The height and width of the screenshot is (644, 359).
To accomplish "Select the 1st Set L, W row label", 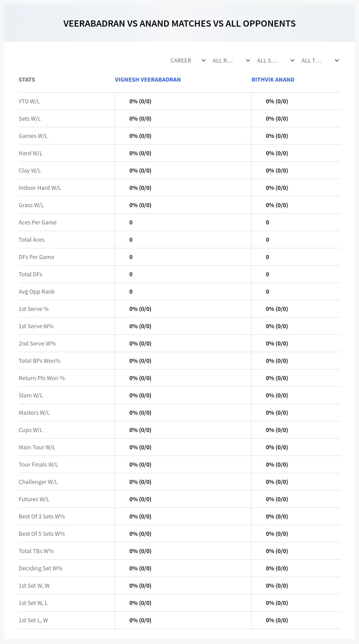I will click(33, 620).
